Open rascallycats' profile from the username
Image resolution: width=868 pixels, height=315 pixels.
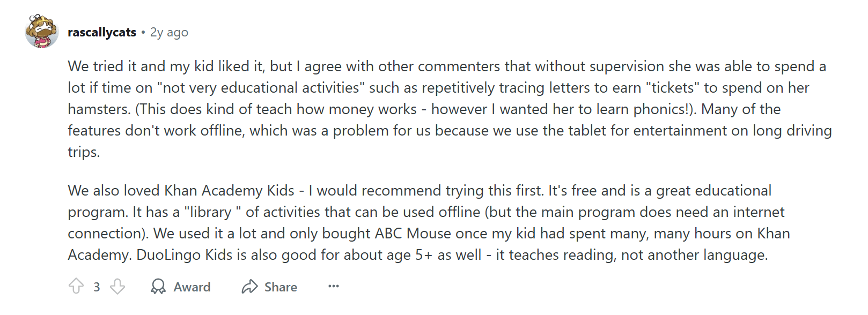point(101,32)
